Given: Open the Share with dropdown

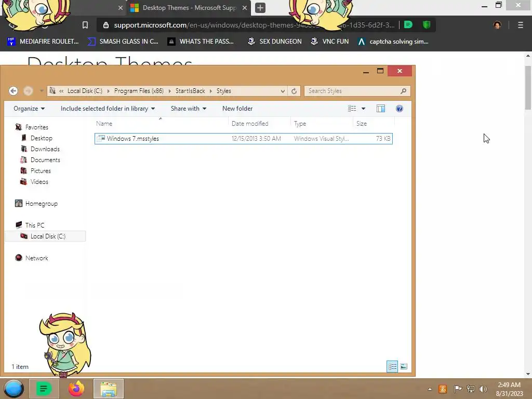Looking at the screenshot, I should point(189,109).
